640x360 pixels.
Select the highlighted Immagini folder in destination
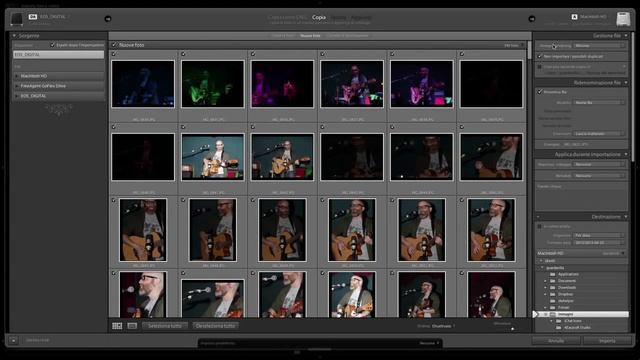pyautogui.click(x=582, y=314)
